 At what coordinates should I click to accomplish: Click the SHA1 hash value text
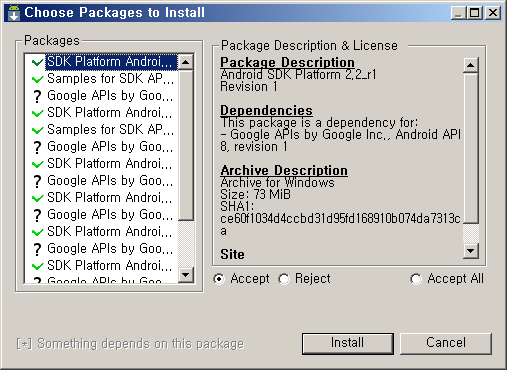(340, 224)
